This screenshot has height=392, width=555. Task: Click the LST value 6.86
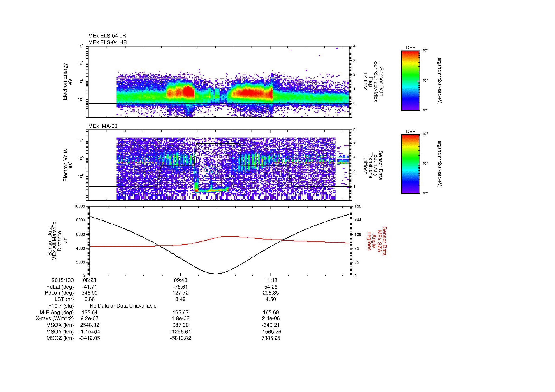(x=90, y=299)
